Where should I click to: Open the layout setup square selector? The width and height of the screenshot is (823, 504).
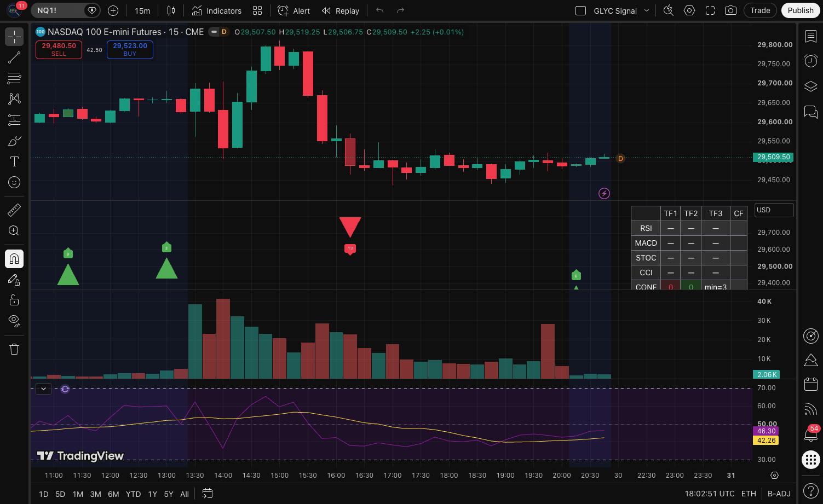tap(581, 10)
